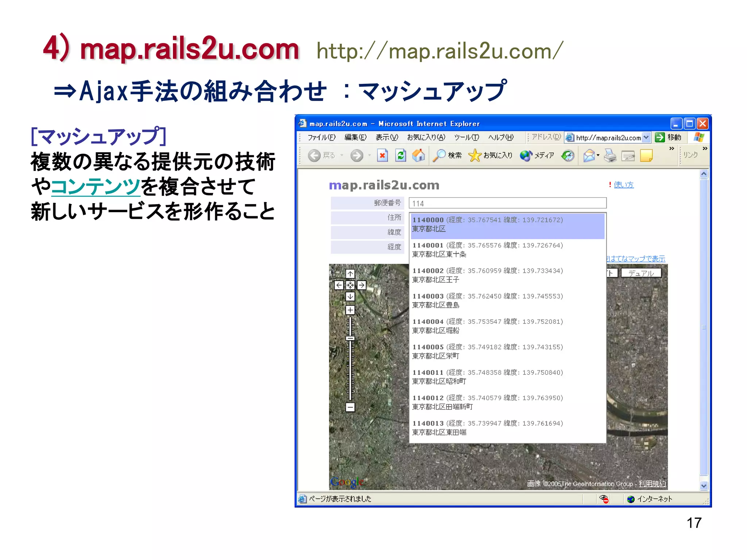Viewport: 747px width, 560px height.
Task: Zoom out with the map minus icon
Action: 350,407
